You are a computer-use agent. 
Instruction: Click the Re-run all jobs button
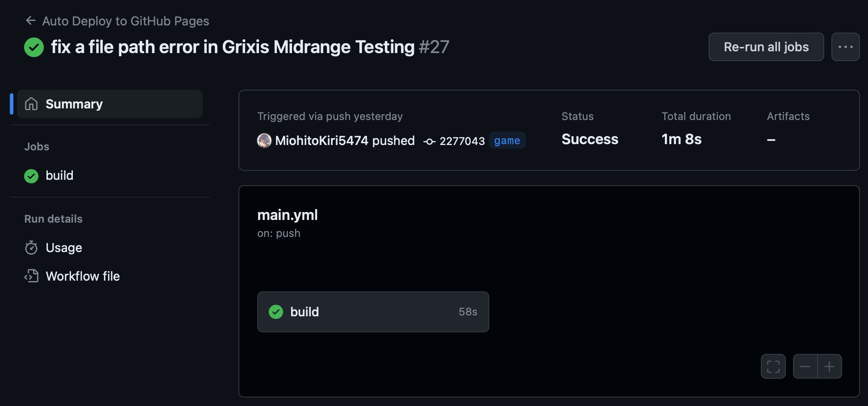pos(766,47)
